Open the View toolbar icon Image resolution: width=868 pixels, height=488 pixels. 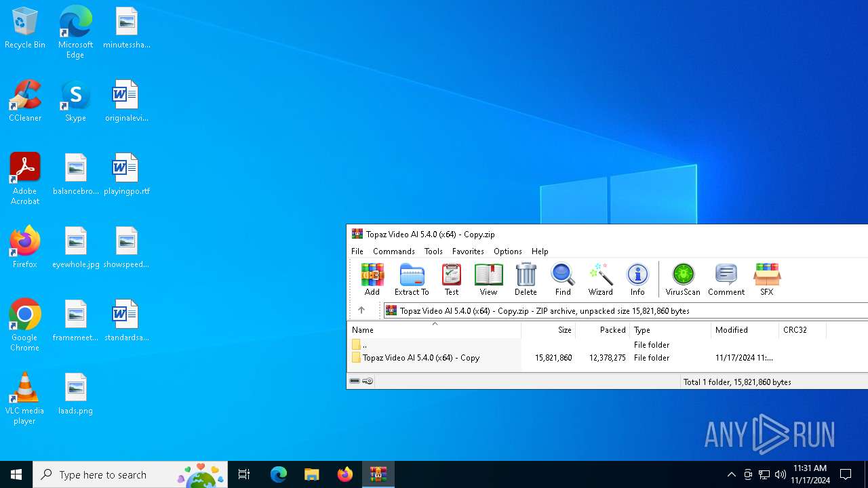click(488, 280)
